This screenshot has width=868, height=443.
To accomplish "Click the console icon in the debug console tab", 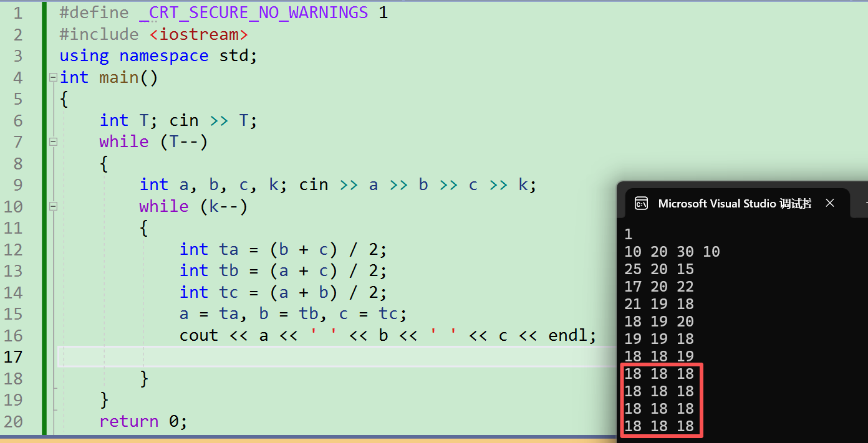I will (641, 203).
